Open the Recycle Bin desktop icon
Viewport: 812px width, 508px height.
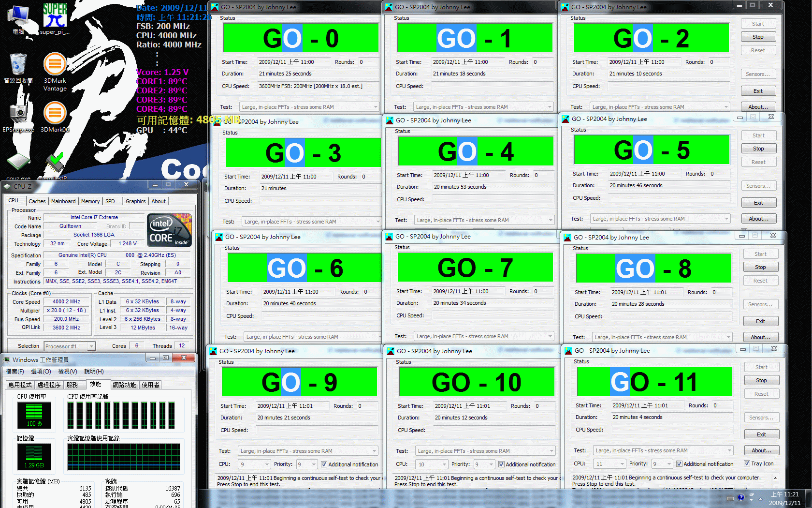(x=18, y=68)
